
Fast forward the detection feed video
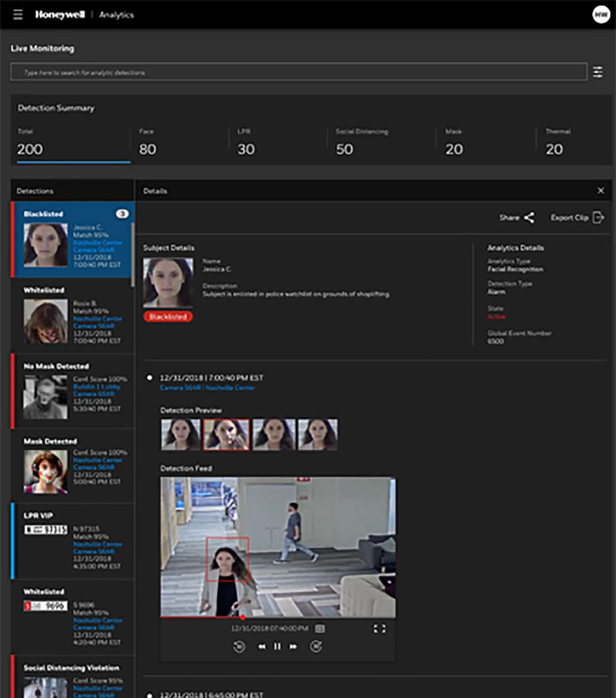294,646
